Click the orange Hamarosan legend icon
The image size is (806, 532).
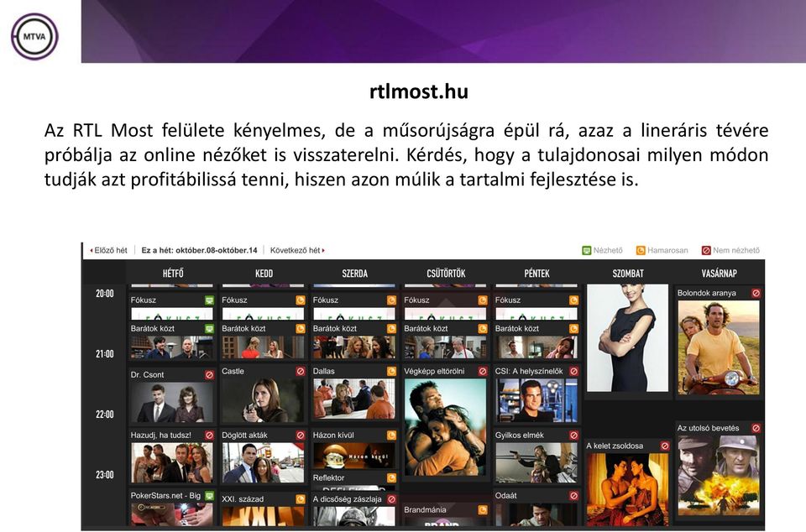tap(641, 250)
